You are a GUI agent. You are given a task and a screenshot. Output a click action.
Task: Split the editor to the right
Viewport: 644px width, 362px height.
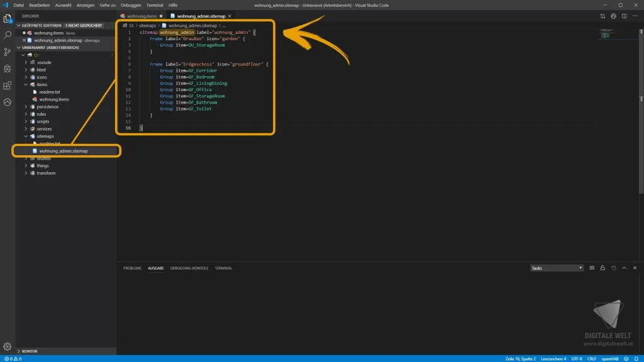coord(625,16)
